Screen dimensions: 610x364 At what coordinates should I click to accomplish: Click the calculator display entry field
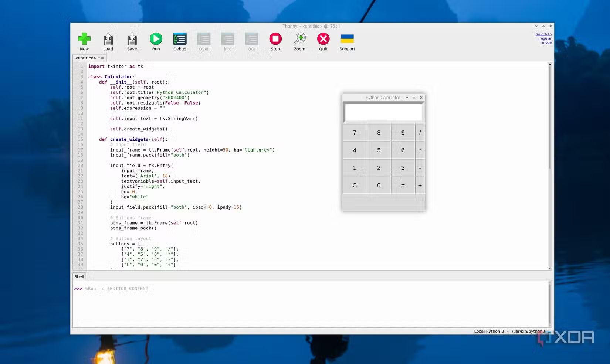[x=383, y=112]
